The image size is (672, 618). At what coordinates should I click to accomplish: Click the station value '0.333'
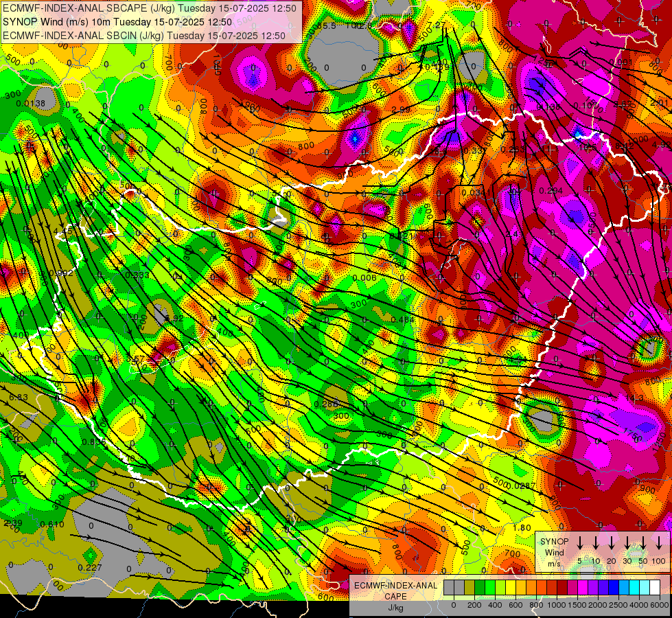tap(137, 275)
